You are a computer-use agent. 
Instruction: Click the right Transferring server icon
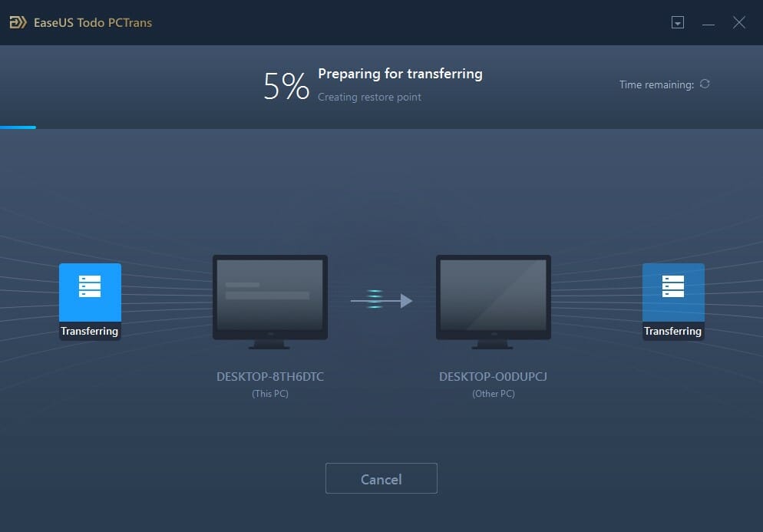pyautogui.click(x=673, y=292)
